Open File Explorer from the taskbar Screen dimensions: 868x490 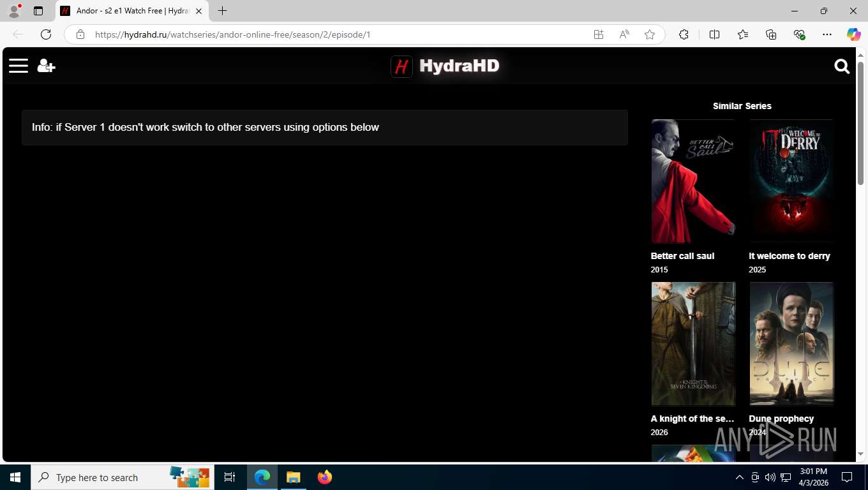click(x=293, y=477)
